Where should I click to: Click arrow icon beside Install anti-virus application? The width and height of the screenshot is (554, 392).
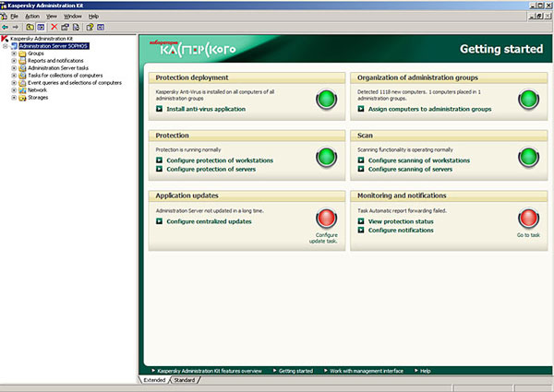point(160,109)
